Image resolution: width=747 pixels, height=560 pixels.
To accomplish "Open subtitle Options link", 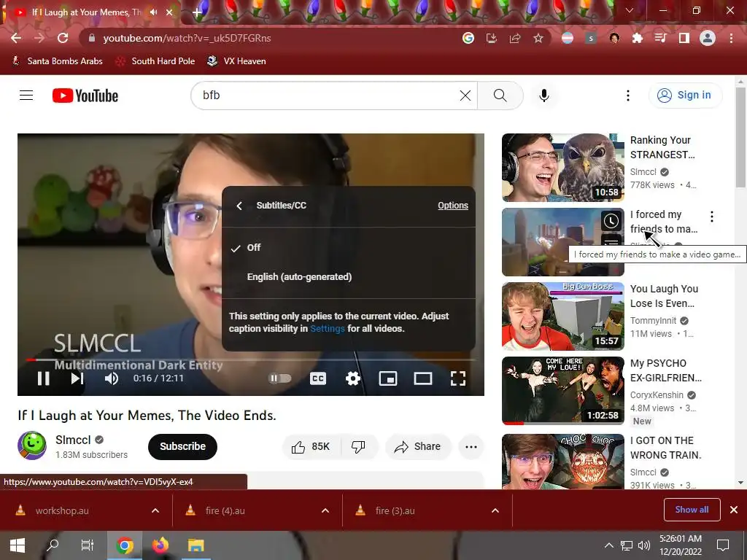I will pos(453,205).
